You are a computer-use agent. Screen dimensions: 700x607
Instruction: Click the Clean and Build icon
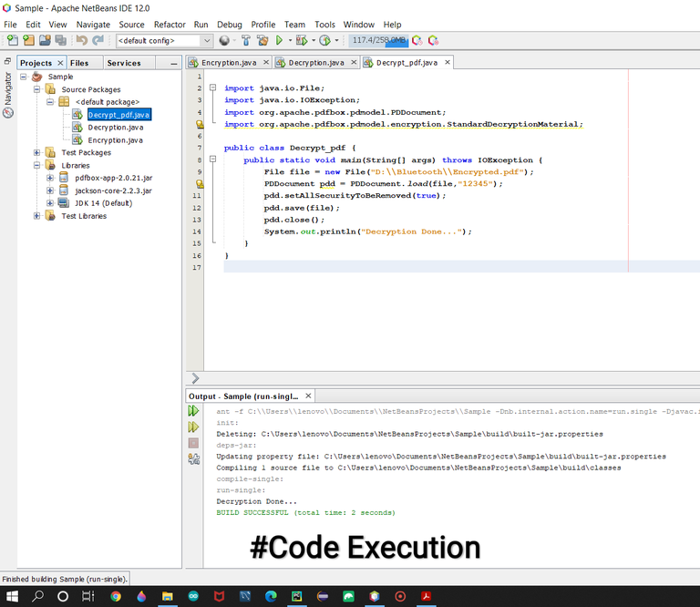[262, 40]
